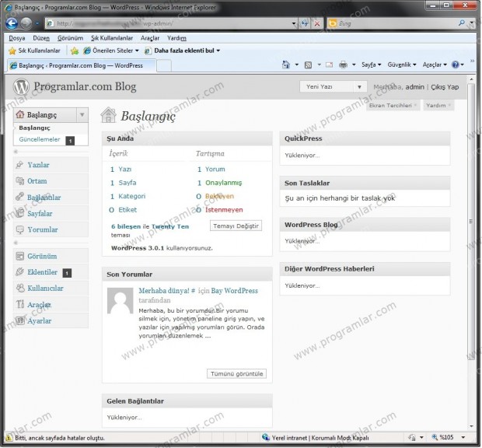This screenshot has width=482, height=448.
Task: Click the Ortam media icon in sidebar
Action: point(20,180)
